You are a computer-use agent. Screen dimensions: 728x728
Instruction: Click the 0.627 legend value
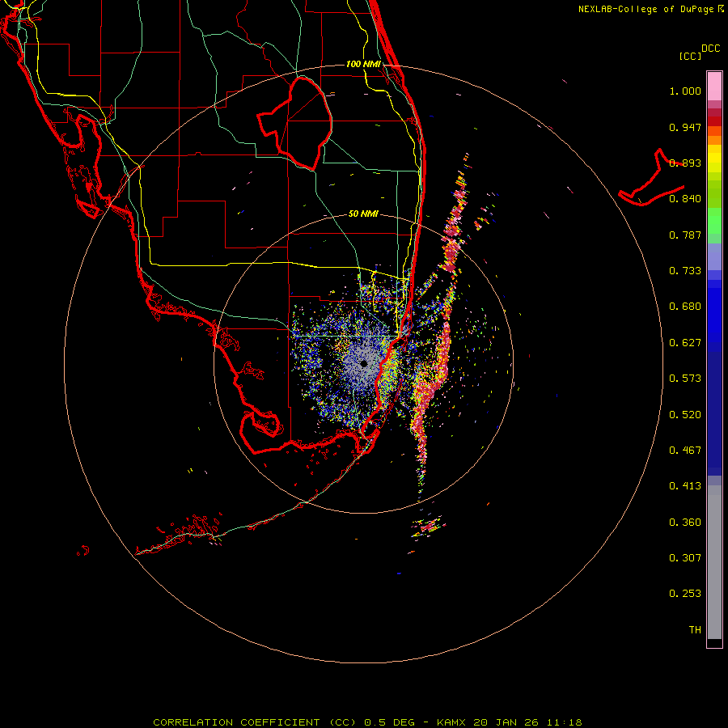[x=685, y=343]
